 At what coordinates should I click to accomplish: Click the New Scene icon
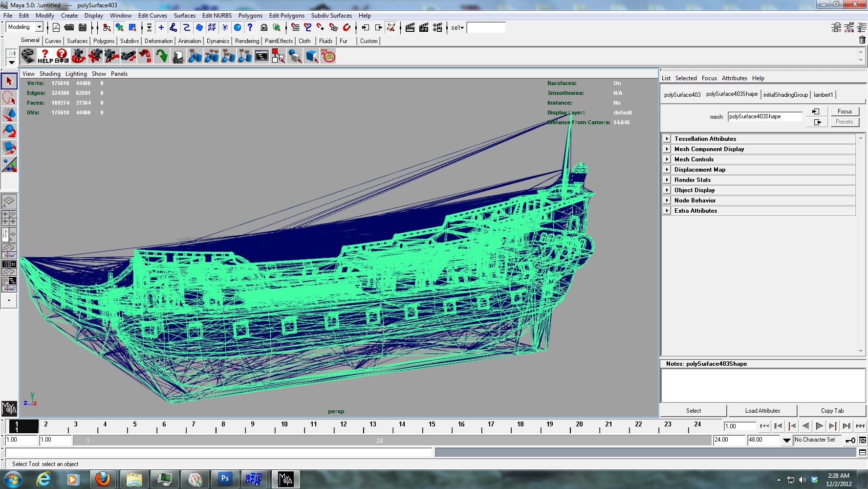point(56,27)
